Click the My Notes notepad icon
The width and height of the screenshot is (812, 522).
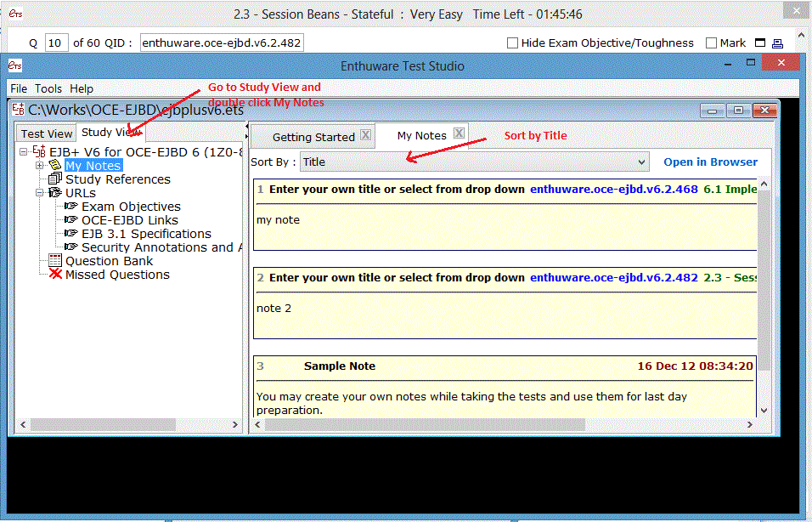[56, 166]
